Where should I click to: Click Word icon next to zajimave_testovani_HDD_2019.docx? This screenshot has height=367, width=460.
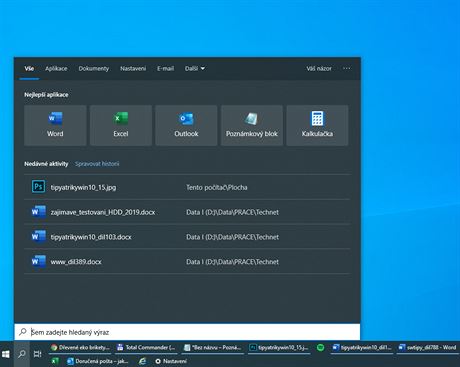point(38,212)
